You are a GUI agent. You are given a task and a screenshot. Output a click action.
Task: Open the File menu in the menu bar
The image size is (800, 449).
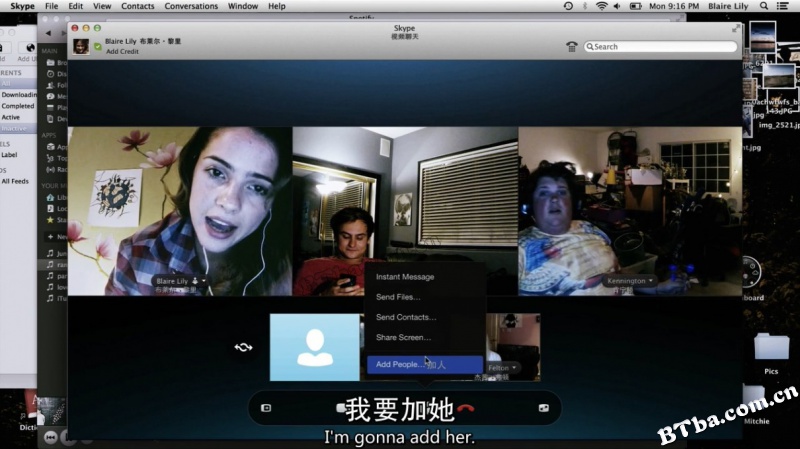51,6
